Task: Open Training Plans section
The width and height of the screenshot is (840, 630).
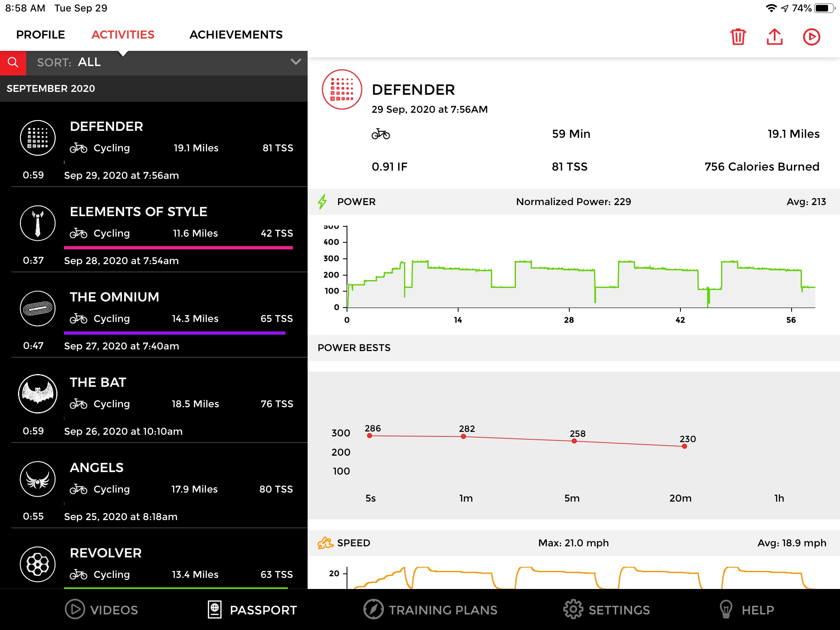Action: [431, 610]
